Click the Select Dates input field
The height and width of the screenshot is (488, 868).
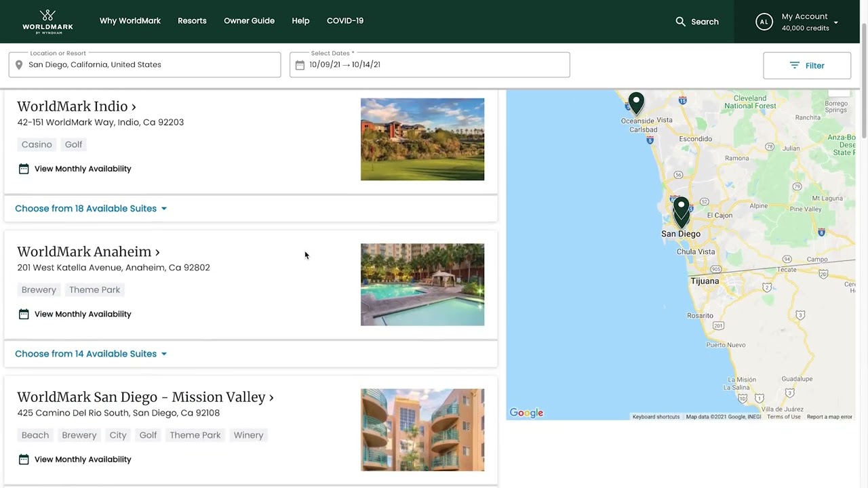430,65
